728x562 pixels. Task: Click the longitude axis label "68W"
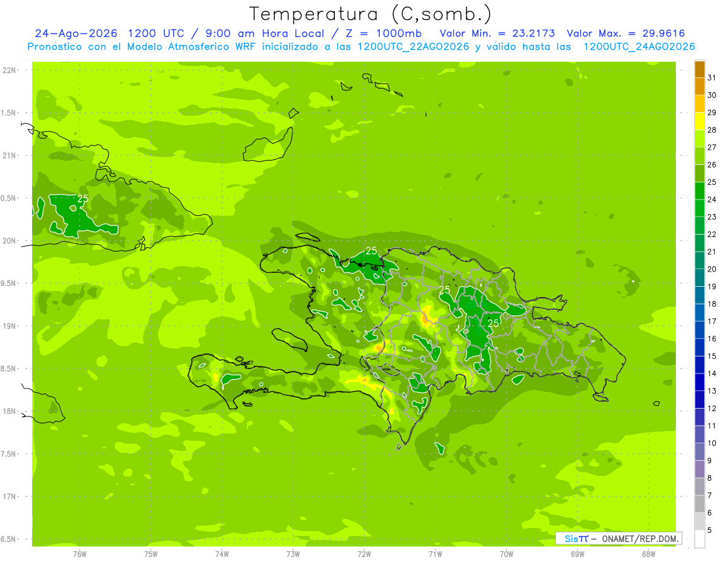tap(649, 554)
